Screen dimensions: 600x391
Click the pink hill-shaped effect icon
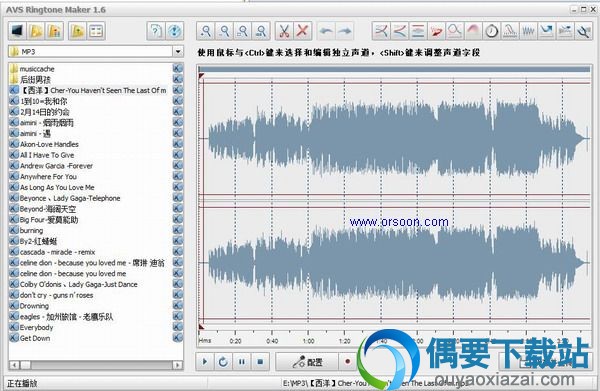point(473,31)
